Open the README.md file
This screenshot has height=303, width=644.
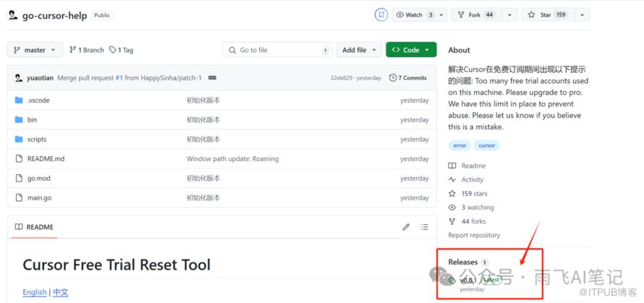[x=46, y=158]
